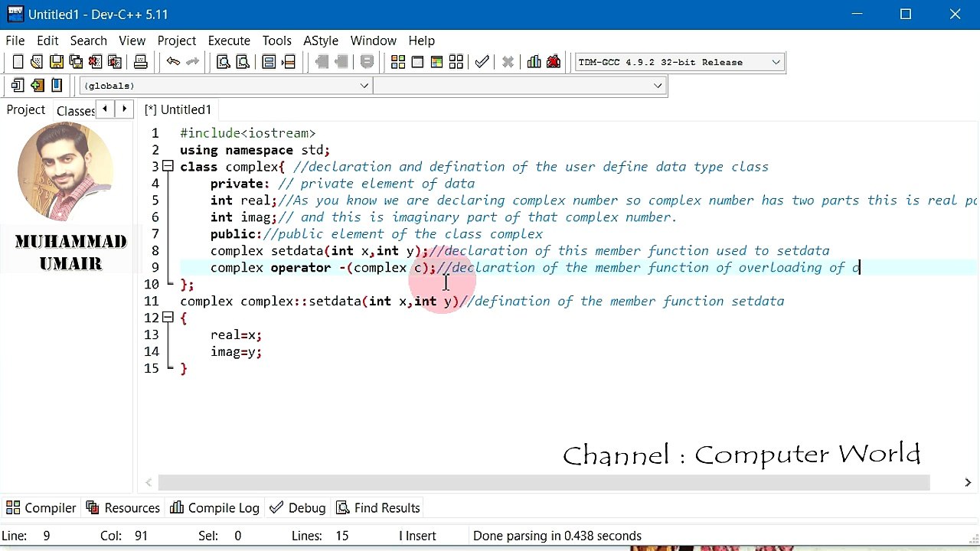Undo the last edit via toolbar

173,62
